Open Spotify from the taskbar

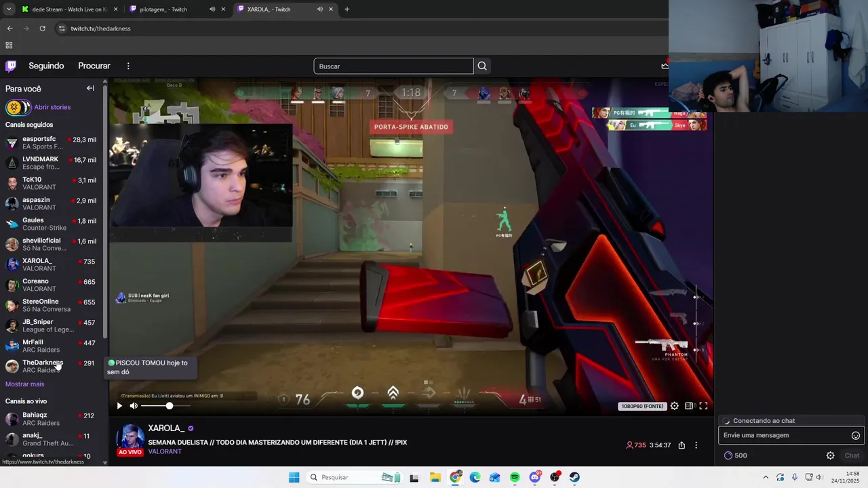point(515,477)
